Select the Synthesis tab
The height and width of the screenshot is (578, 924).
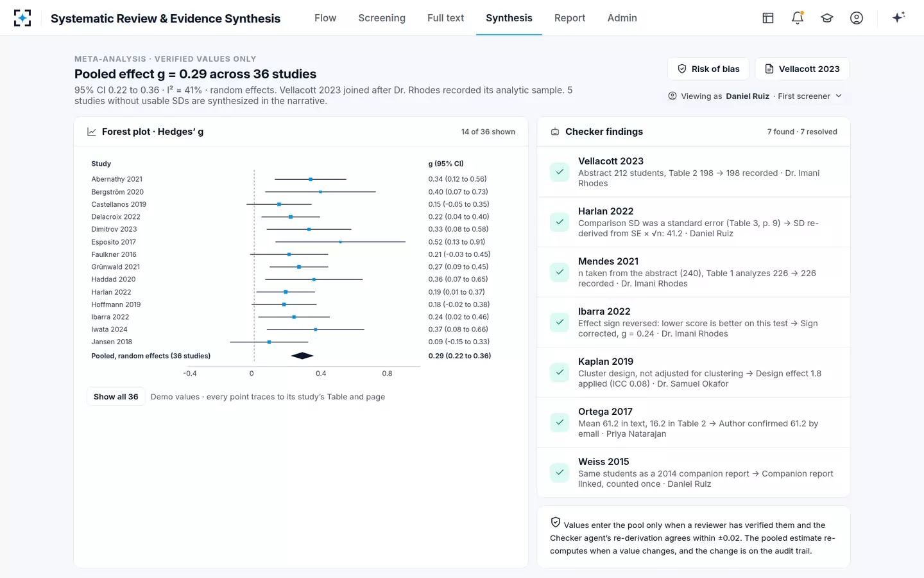pos(509,18)
